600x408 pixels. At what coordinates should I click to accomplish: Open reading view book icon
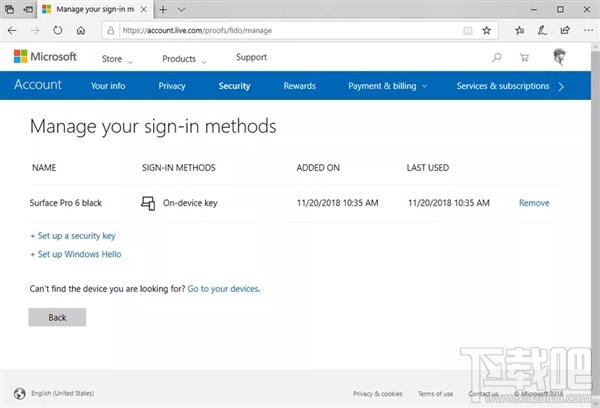[468, 30]
